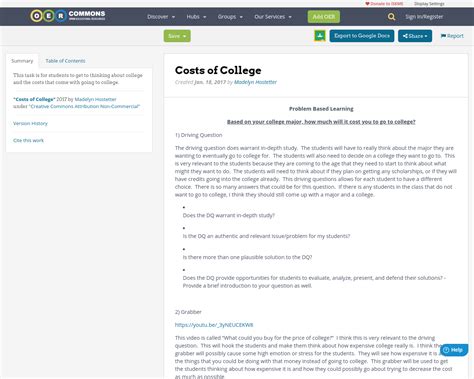
Task: Open the Discover menu
Action: point(161,17)
